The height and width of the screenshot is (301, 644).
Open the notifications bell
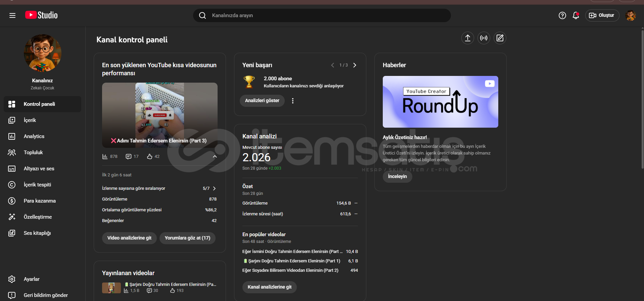click(x=576, y=15)
